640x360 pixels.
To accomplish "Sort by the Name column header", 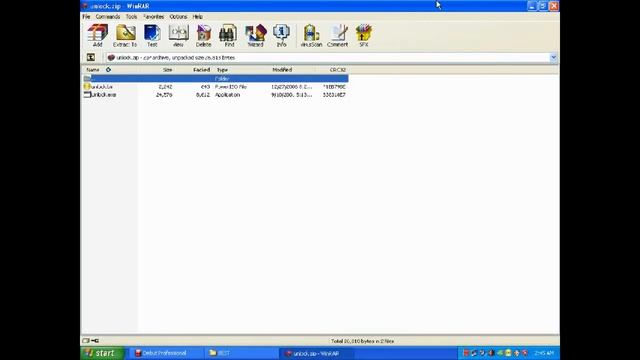I will 93,70.
